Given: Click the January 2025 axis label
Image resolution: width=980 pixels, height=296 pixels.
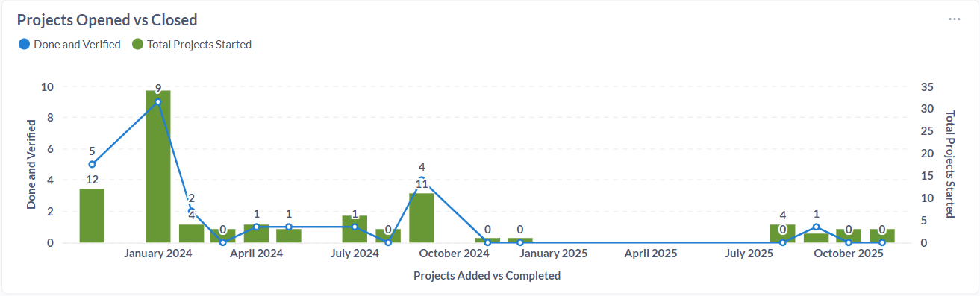Looking at the screenshot, I should click(x=553, y=254).
